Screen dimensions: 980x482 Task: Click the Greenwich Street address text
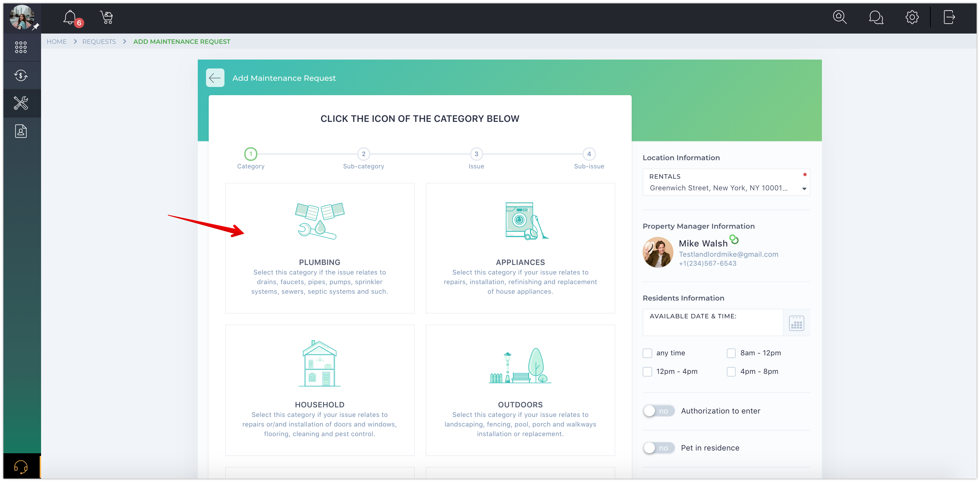tap(718, 188)
